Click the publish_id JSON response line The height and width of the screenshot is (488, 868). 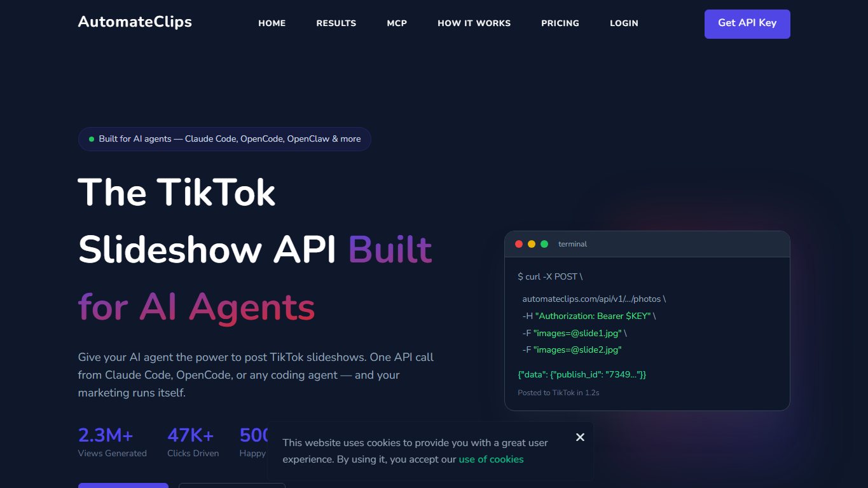tap(582, 375)
